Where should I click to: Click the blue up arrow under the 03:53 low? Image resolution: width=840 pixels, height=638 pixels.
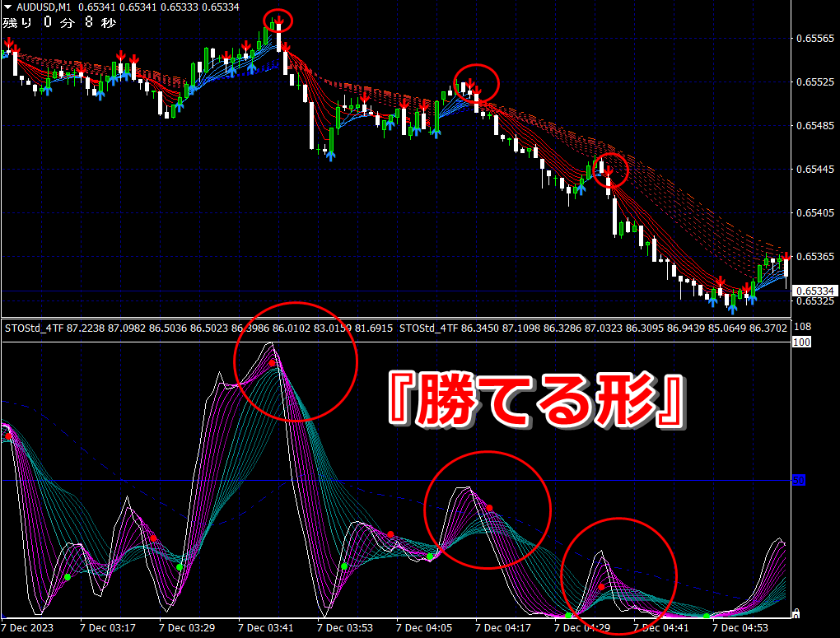pos(330,156)
